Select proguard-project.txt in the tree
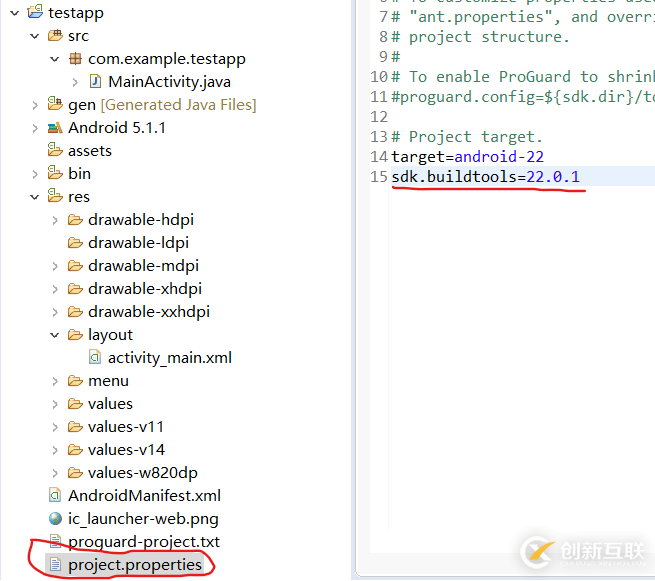 click(144, 542)
